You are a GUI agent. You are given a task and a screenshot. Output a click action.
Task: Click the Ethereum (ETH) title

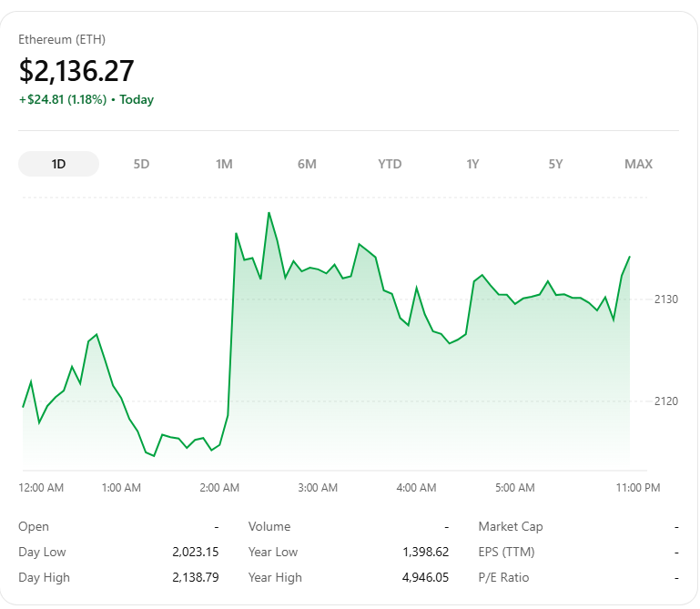62,39
